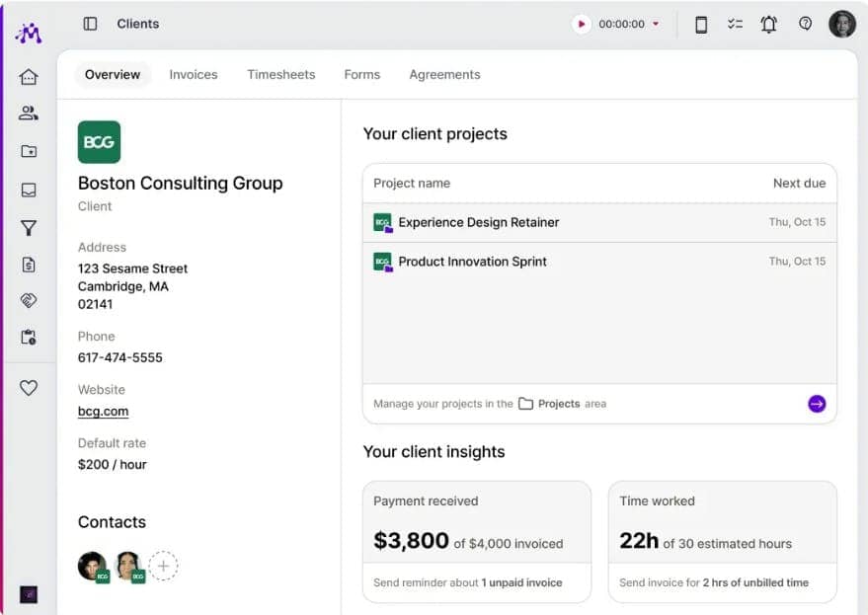Click the second contact avatar
Image resolution: width=868 pixels, height=615 pixels.
pos(129,567)
